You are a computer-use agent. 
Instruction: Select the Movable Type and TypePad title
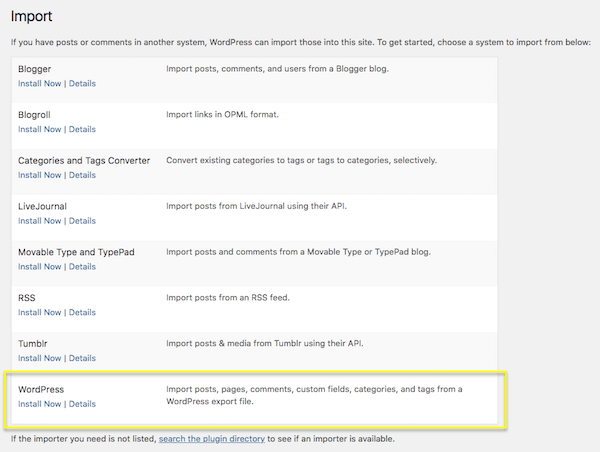click(x=76, y=252)
